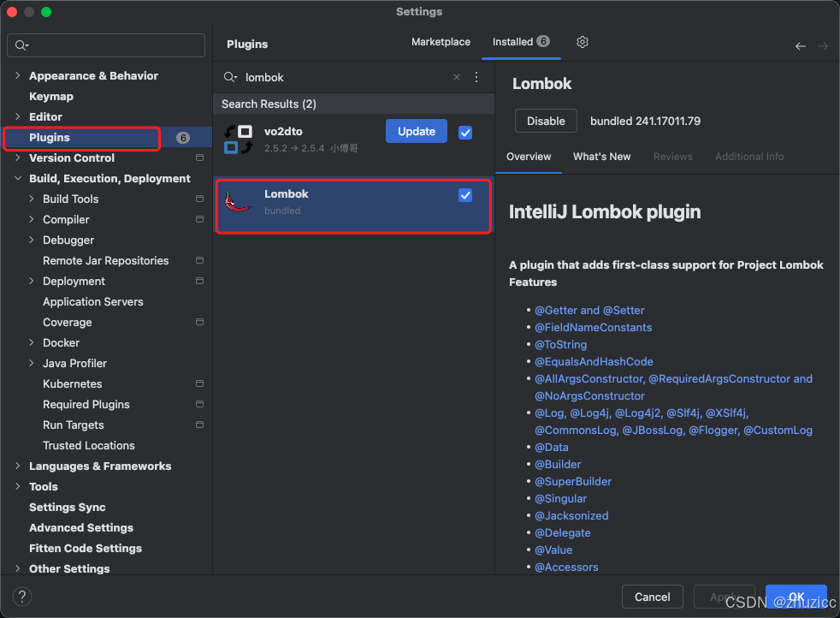This screenshot has width=840, height=618.
Task: Click the plugin search magnifier icon
Action: coord(230,77)
